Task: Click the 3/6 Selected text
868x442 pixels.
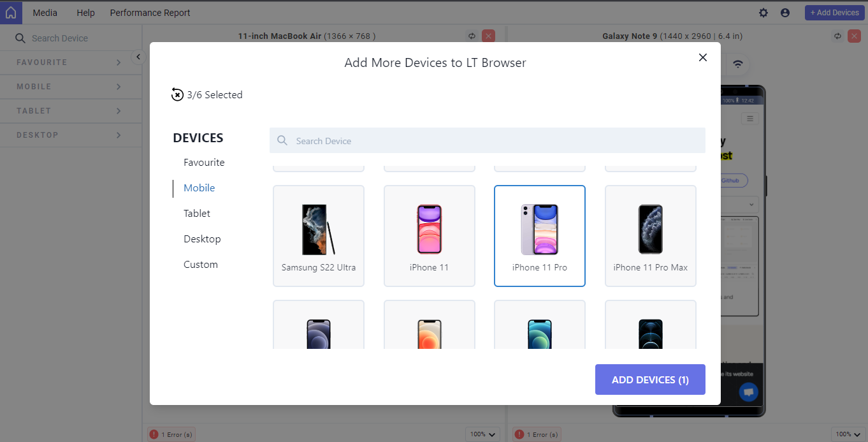Action: pos(215,95)
